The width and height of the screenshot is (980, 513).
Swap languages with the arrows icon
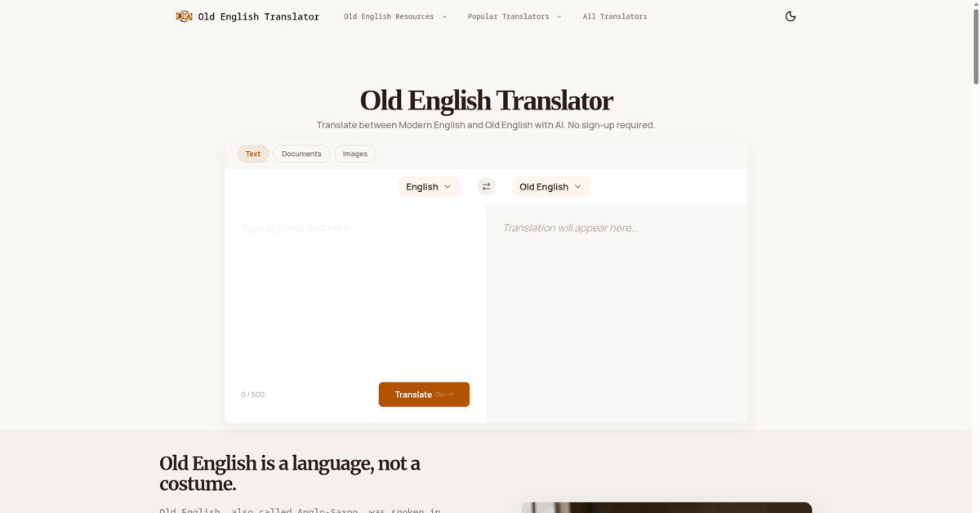pyautogui.click(x=486, y=187)
